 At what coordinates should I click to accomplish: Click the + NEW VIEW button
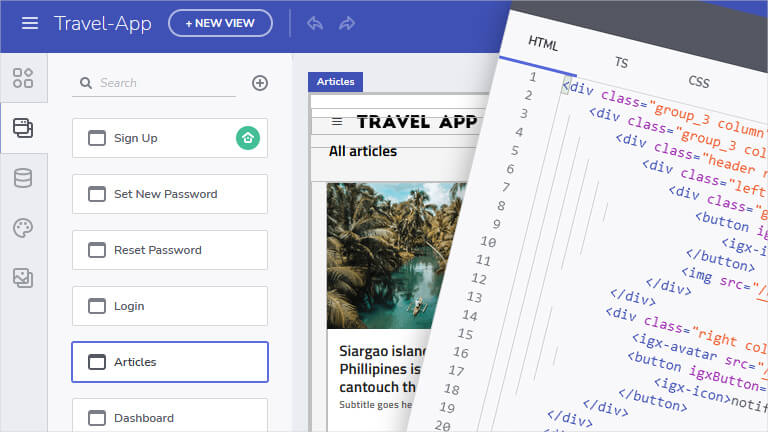[220, 23]
